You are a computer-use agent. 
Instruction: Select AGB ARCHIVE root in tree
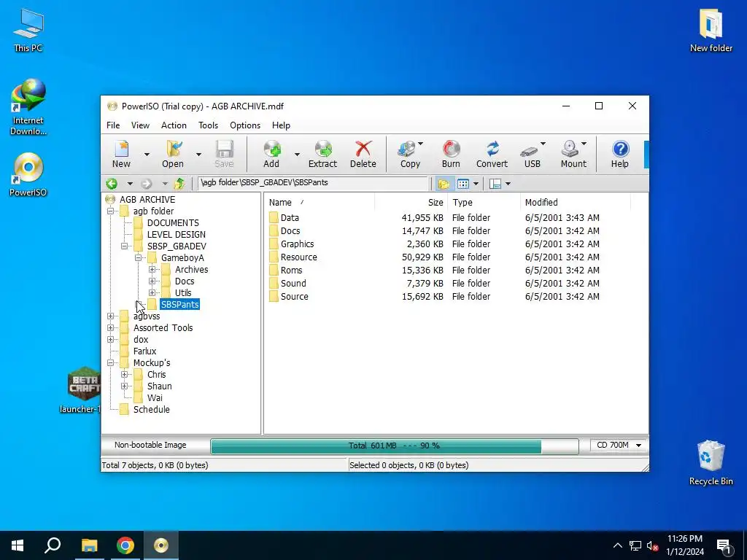coord(147,200)
